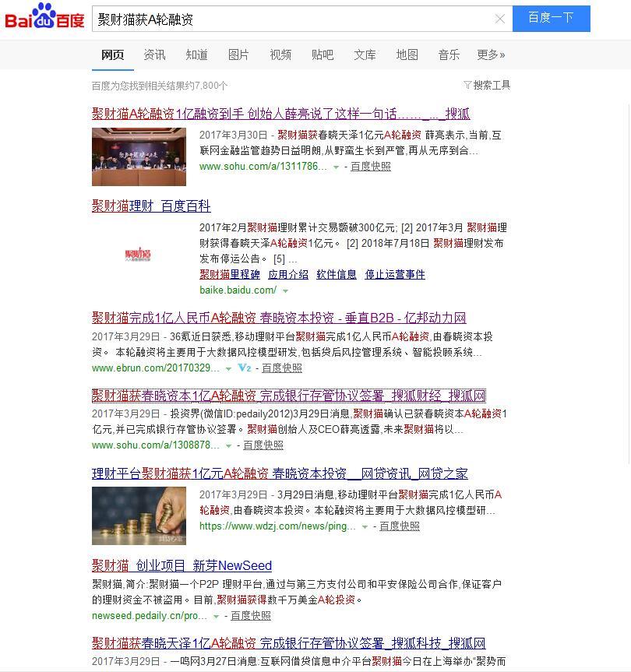Open the 音乐 tab

449,55
